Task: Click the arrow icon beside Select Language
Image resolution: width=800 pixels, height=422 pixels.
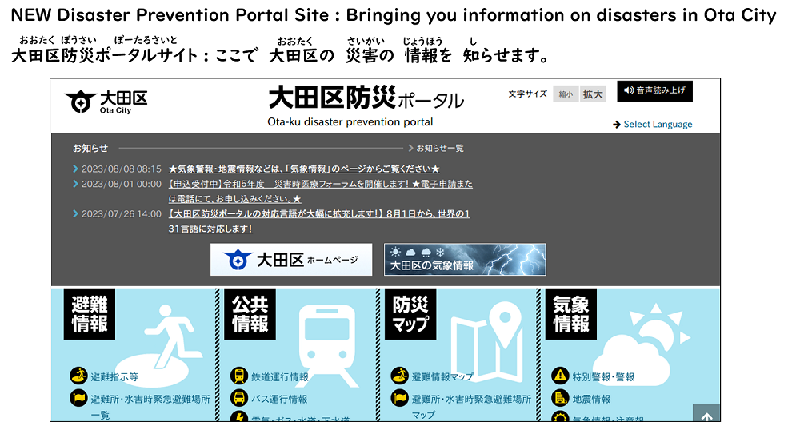Action: tap(617, 125)
